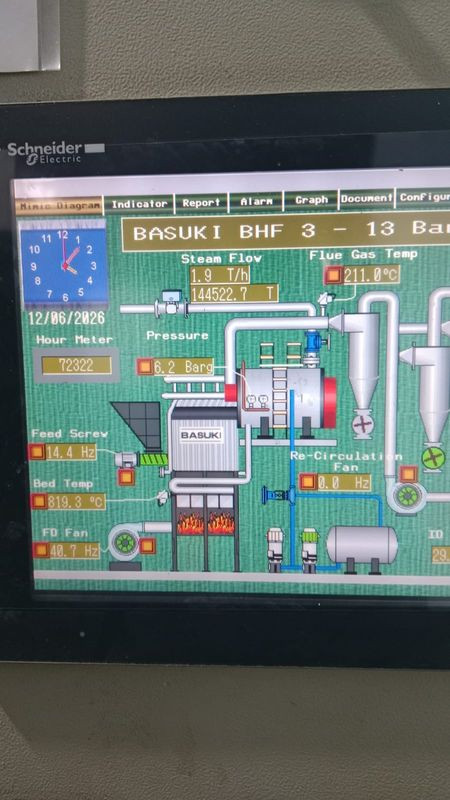Select the FD Fan 40.7 Hz value
450x800 pixels.
tap(74, 550)
